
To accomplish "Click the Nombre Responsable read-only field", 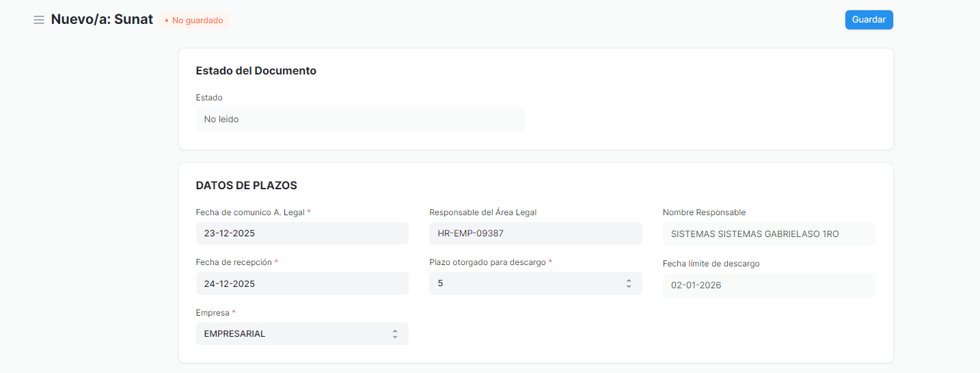I will click(x=768, y=234).
